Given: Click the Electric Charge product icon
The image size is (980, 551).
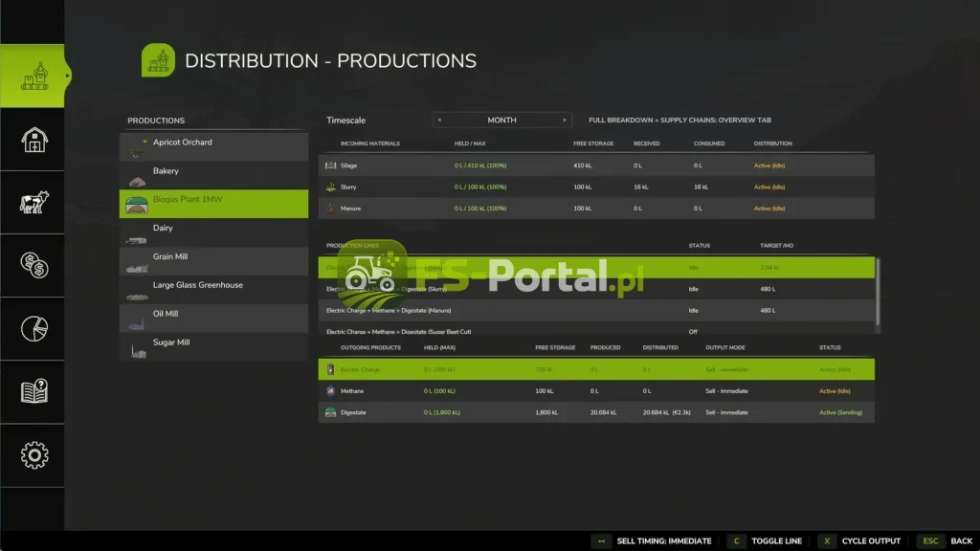Looking at the screenshot, I should (x=330, y=370).
